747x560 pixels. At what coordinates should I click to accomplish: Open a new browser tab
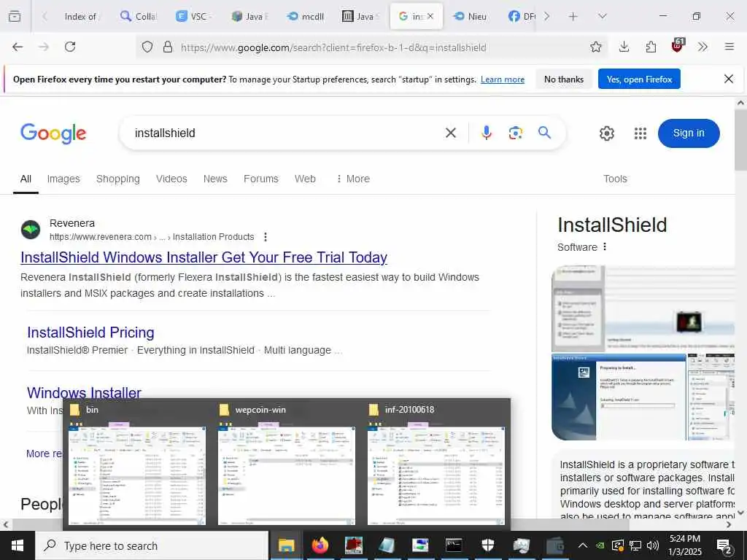pyautogui.click(x=573, y=17)
